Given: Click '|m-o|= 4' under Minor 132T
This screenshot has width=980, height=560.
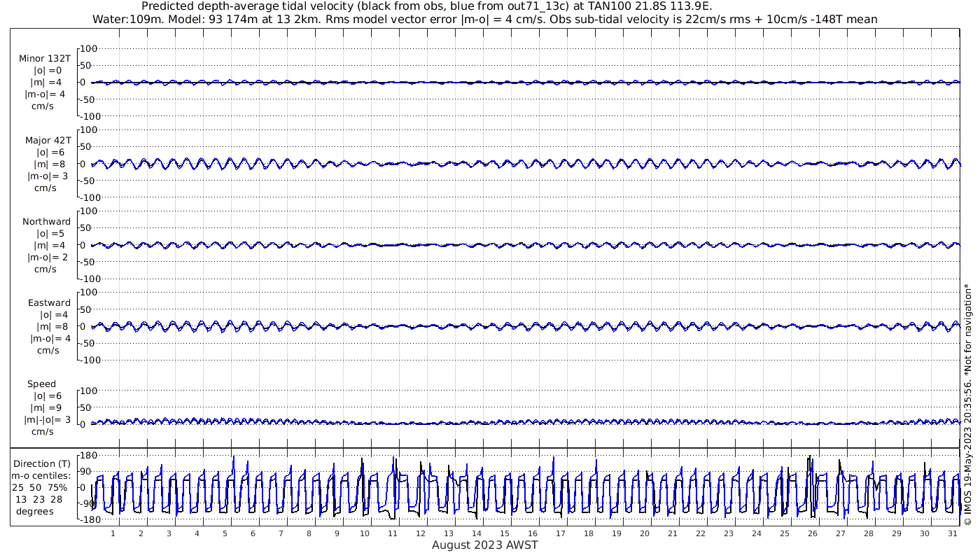Looking at the screenshot, I should [x=45, y=94].
